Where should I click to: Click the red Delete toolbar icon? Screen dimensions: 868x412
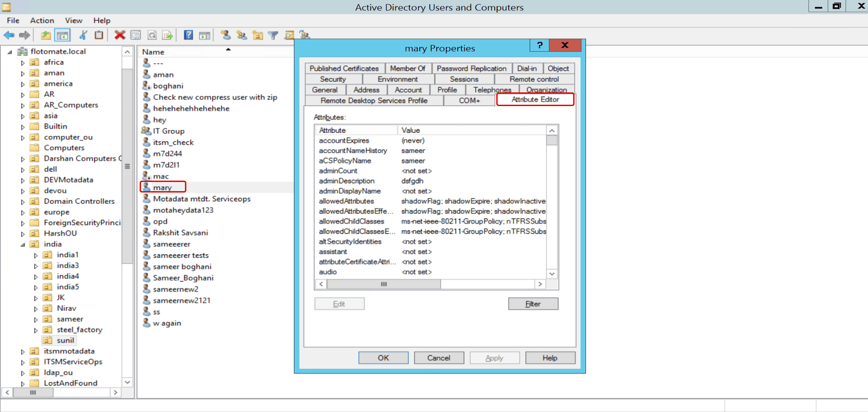[120, 35]
